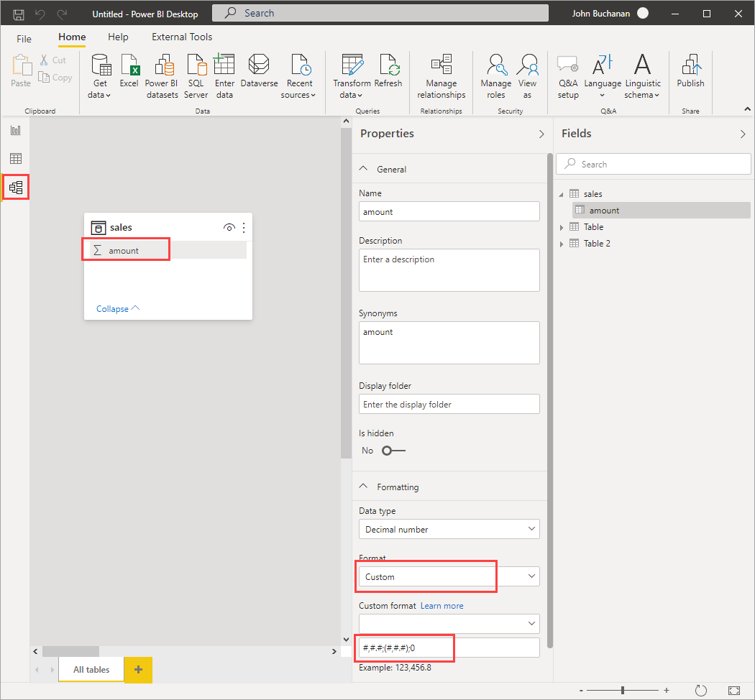Viewport: 755px width, 700px height.
Task: Switch to the Report view icon
Action: click(16, 130)
